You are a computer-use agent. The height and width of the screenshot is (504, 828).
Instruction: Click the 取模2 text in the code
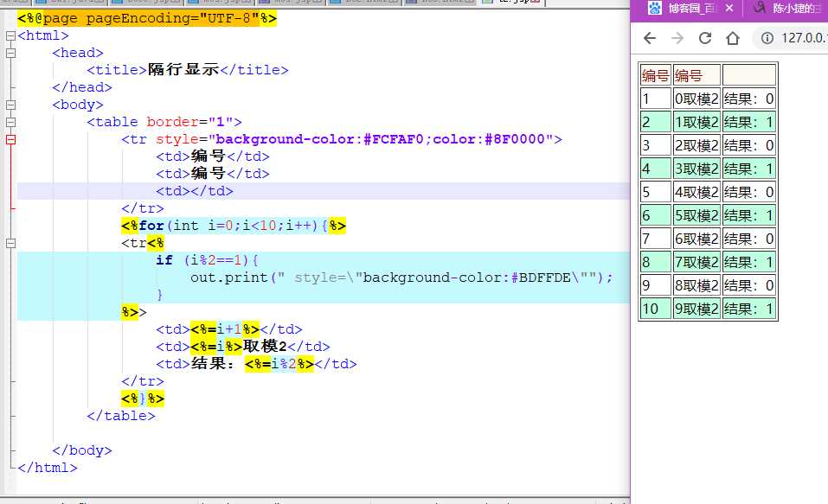pos(265,347)
